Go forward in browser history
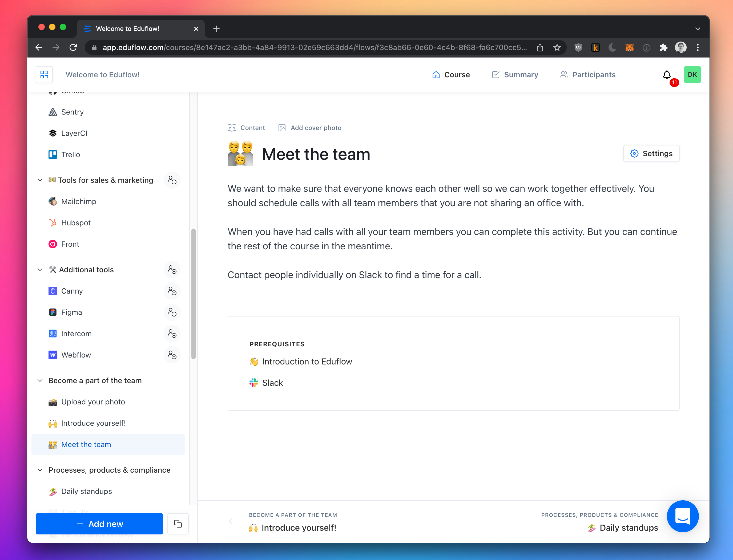The height and width of the screenshot is (560, 733). coord(56,47)
